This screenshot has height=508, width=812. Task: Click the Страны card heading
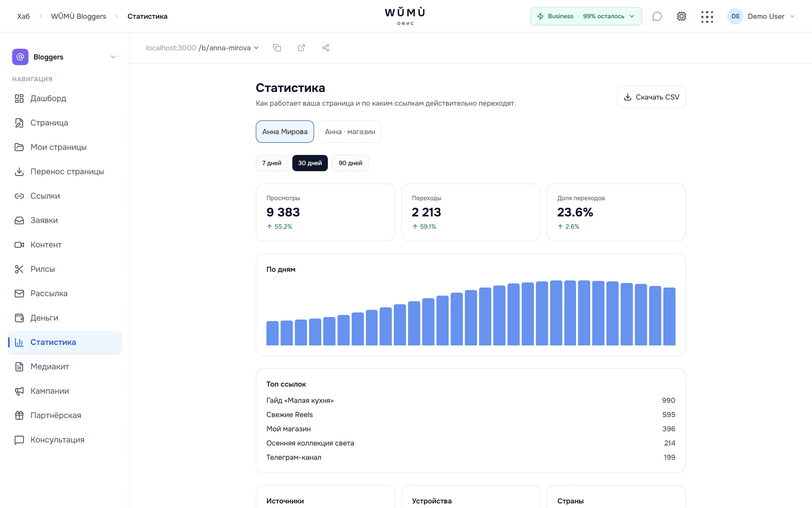570,501
